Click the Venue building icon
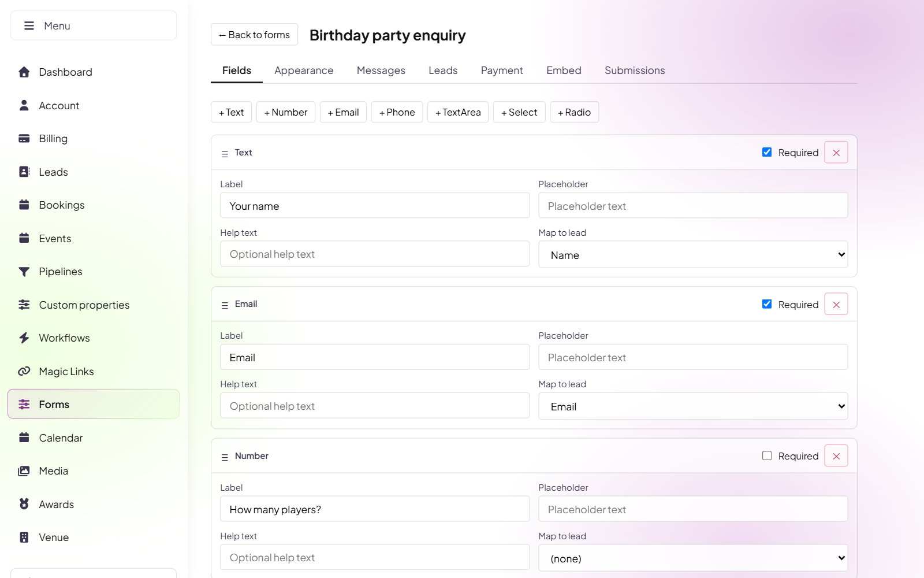 click(24, 538)
